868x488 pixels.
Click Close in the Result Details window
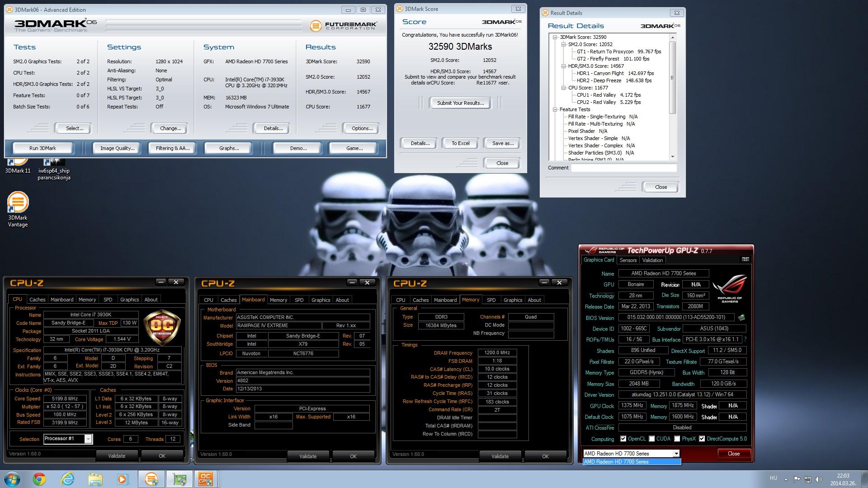660,187
